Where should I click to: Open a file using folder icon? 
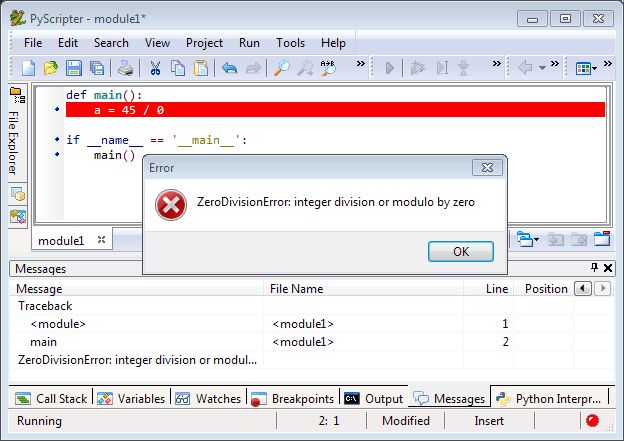51,68
